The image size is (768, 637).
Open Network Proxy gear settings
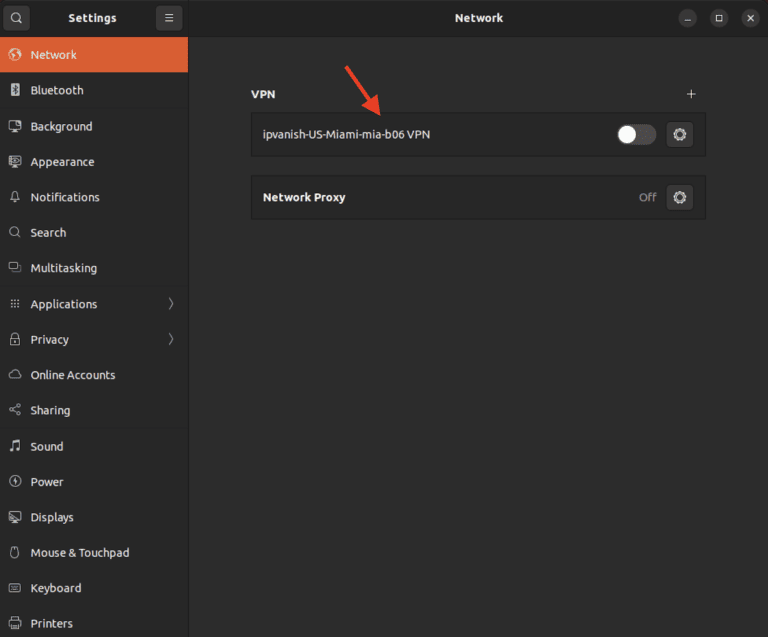(x=680, y=198)
